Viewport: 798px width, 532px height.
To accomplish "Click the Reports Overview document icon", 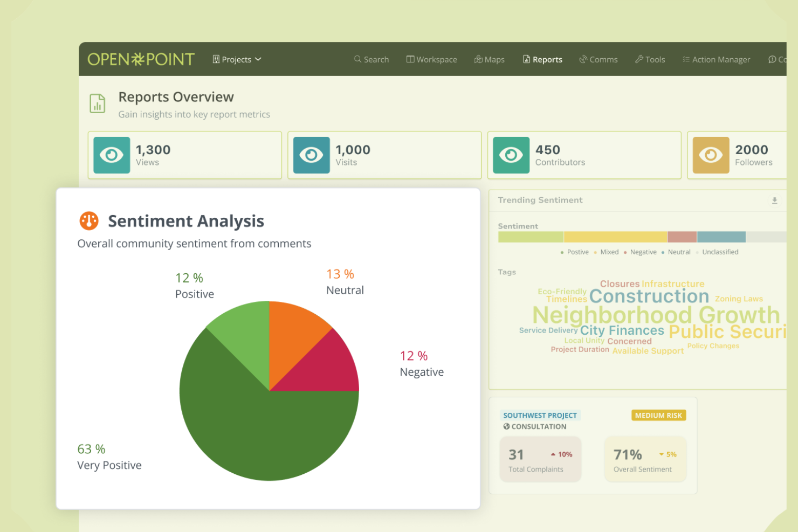I will [98, 103].
